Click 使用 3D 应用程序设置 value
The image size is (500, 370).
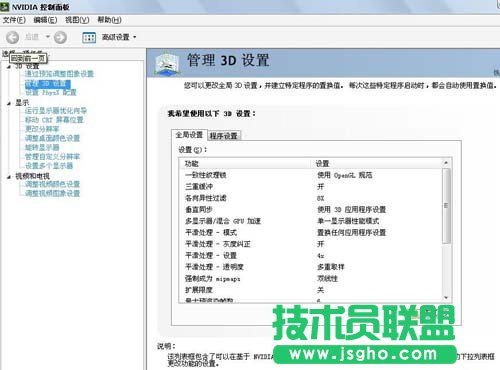(351, 210)
